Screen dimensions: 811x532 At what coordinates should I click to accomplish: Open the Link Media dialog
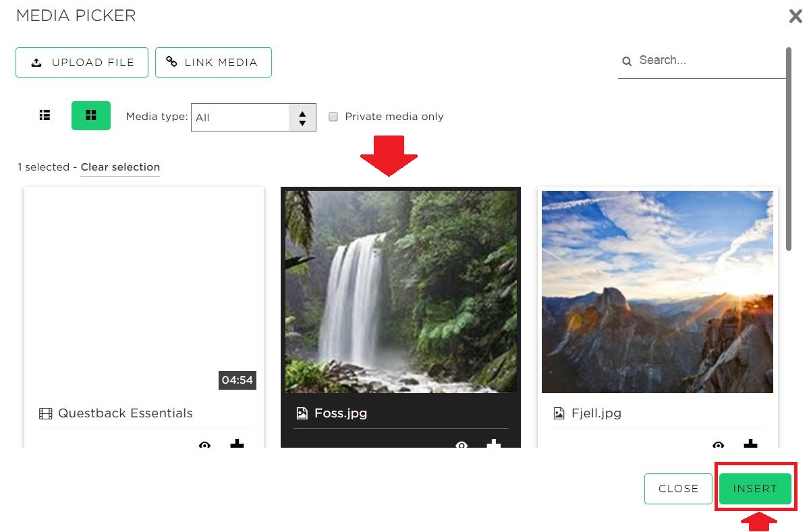click(213, 62)
